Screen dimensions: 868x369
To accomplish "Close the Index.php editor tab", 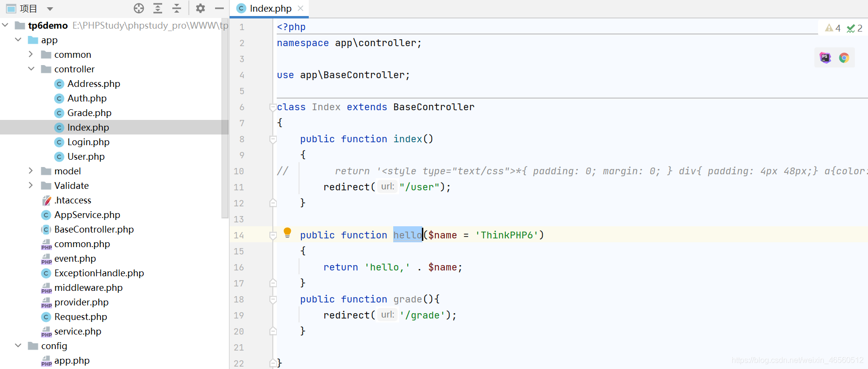I will 300,8.
